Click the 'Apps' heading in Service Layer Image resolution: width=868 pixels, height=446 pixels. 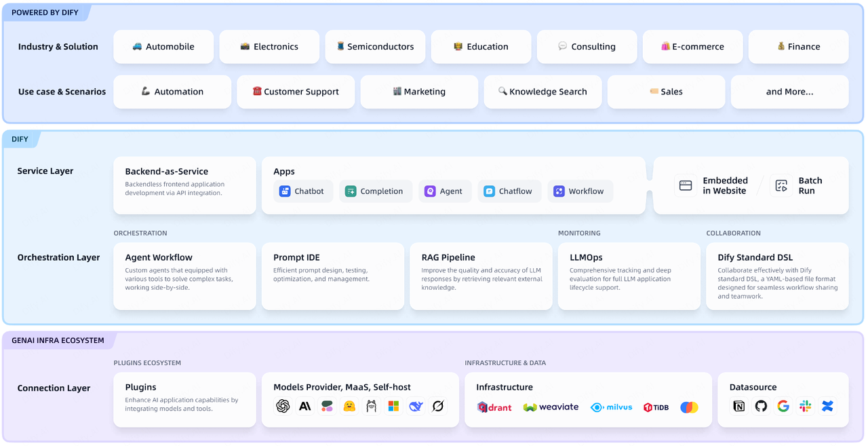pyautogui.click(x=284, y=172)
